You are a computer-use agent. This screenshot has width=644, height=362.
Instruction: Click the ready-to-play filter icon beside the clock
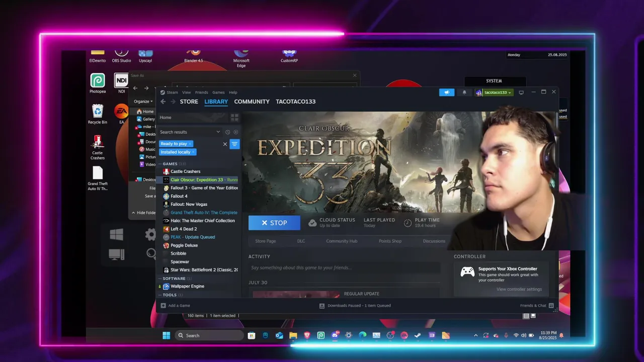click(x=235, y=132)
